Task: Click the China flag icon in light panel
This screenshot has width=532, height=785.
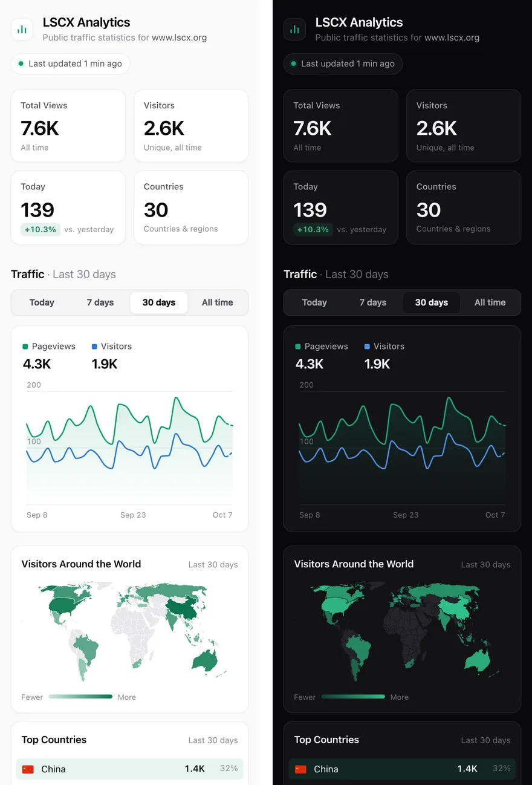Action: coord(28,769)
